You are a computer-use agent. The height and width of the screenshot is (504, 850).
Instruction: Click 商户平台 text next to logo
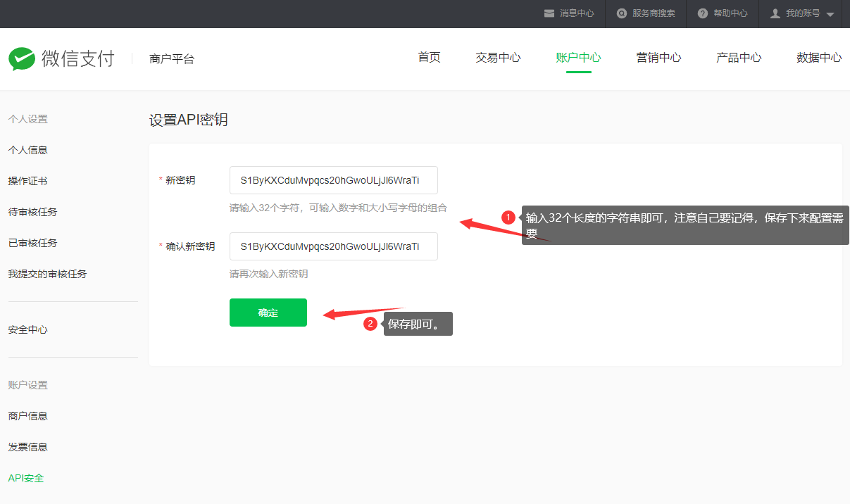(172, 59)
